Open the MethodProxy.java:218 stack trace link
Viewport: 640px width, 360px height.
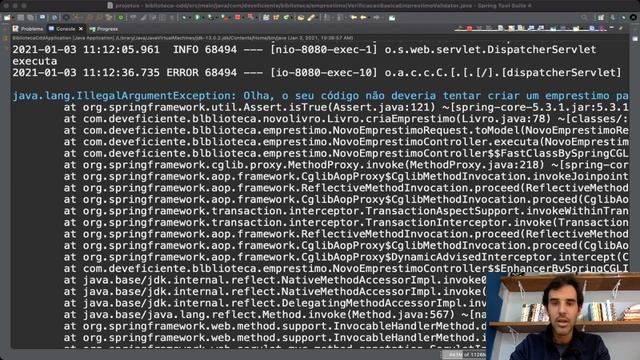(x=474, y=165)
